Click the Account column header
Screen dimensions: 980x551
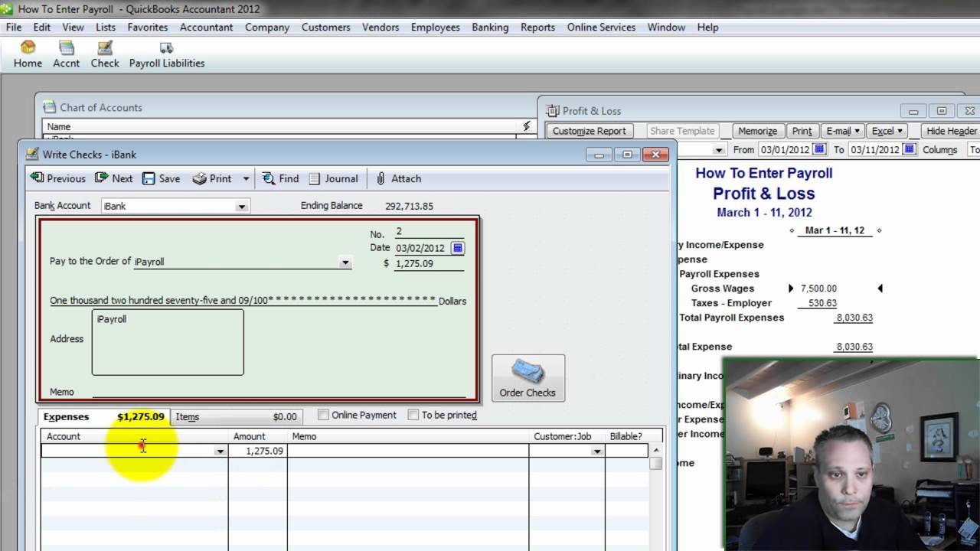point(135,436)
